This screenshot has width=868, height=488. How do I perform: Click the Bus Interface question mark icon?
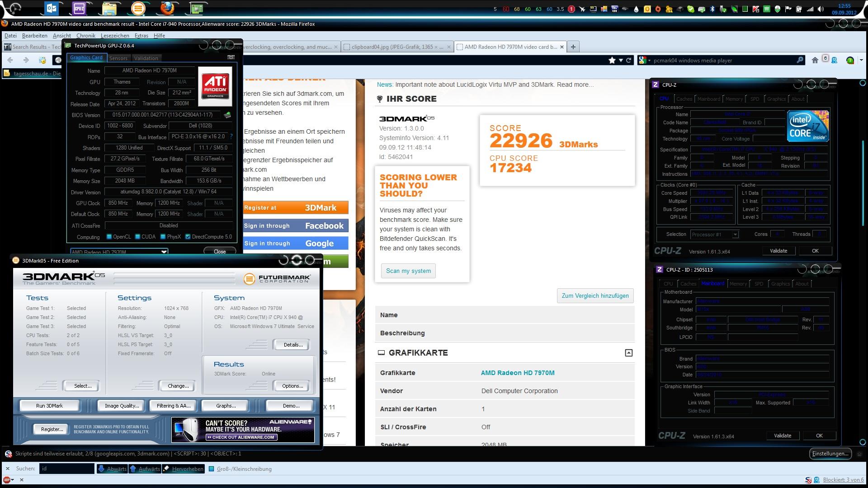(231, 136)
